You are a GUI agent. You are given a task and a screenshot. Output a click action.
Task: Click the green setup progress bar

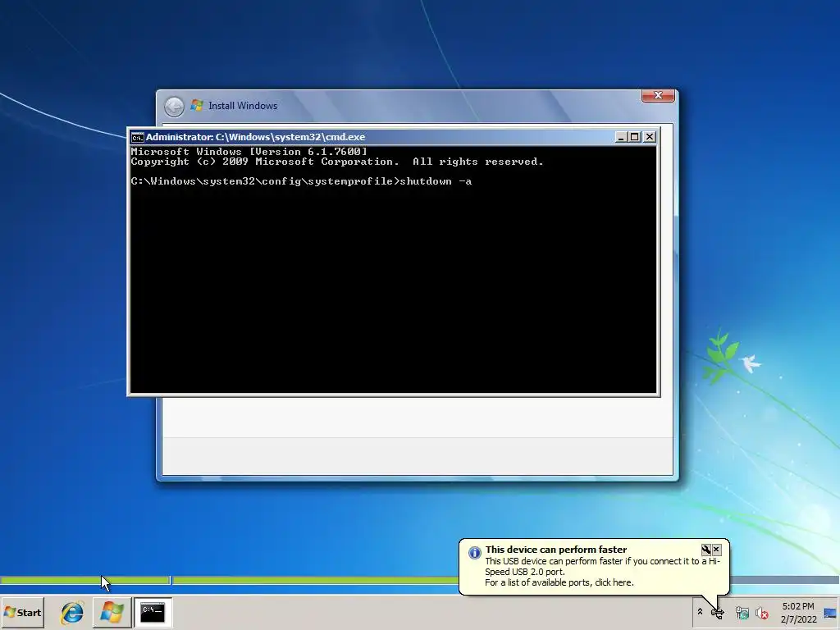(x=230, y=580)
